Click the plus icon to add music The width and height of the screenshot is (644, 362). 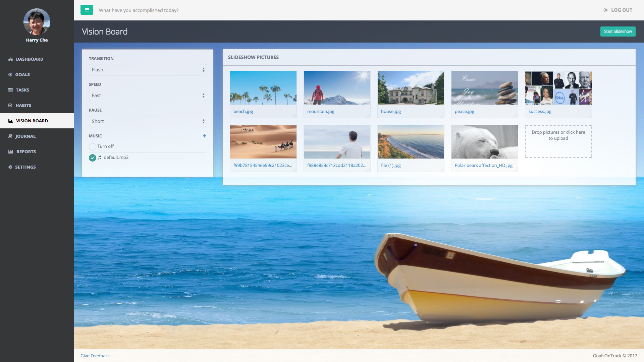[205, 136]
